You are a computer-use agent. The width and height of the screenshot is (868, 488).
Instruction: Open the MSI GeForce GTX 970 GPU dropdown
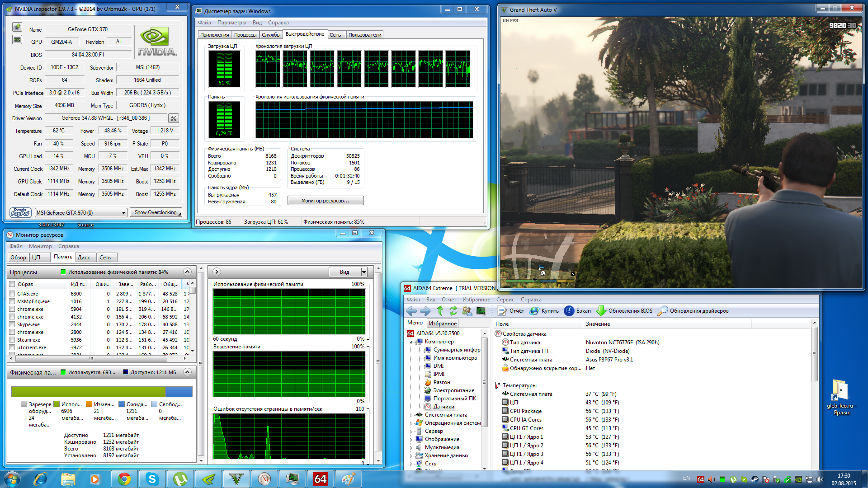(x=123, y=213)
